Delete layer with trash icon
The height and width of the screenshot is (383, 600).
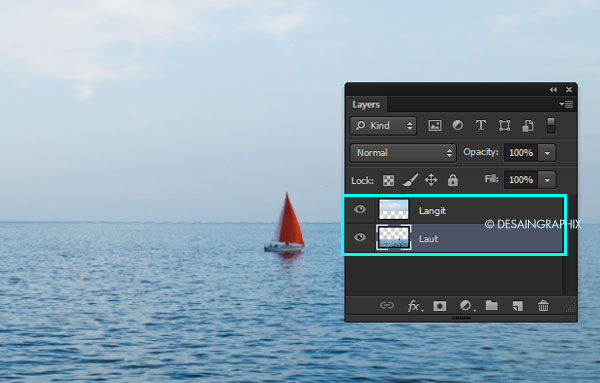point(543,306)
